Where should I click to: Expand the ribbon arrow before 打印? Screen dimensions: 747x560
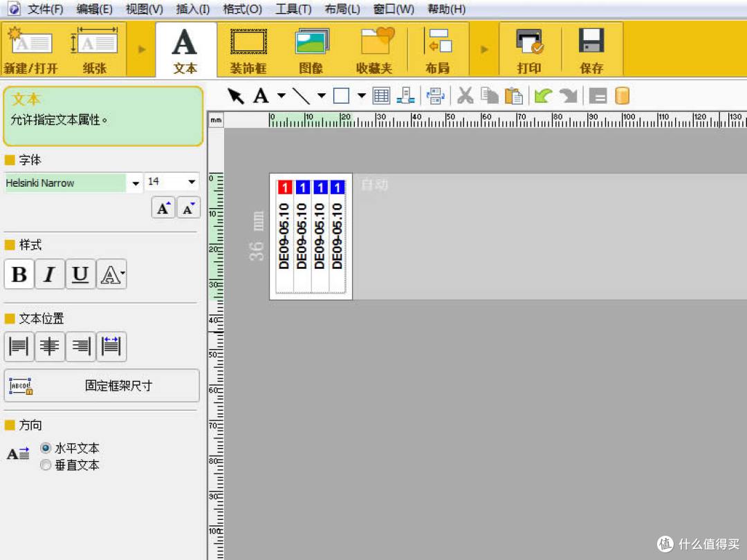pos(484,50)
